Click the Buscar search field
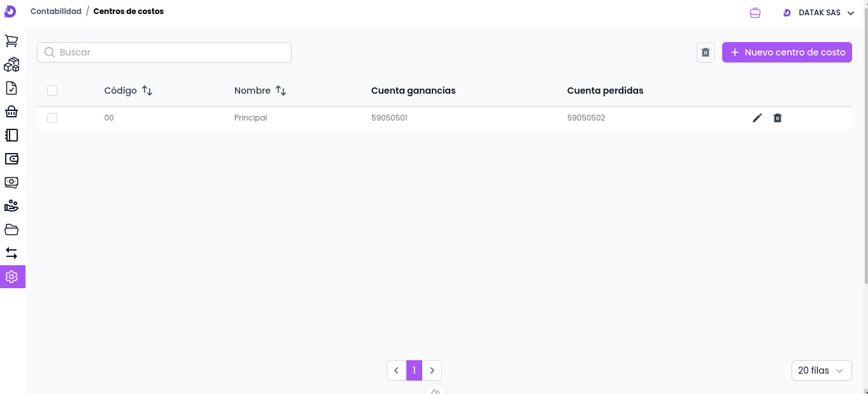This screenshot has width=868, height=394. [x=164, y=52]
